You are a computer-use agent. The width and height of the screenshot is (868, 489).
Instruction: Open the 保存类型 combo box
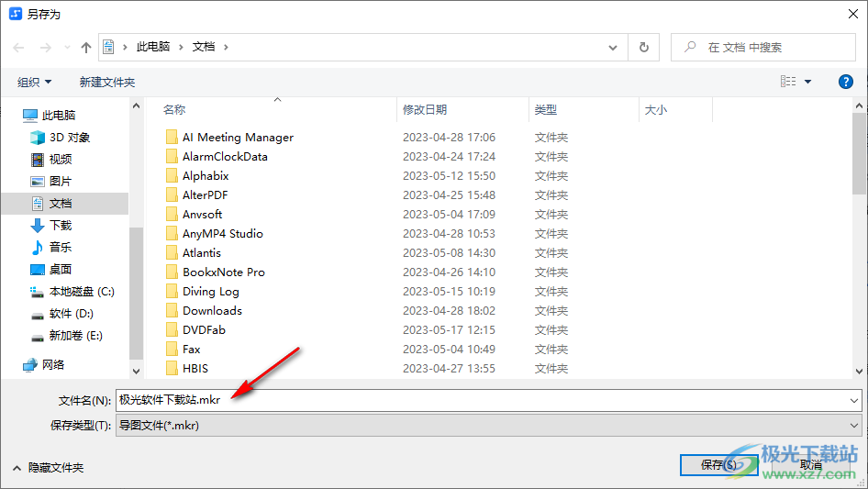[x=489, y=426]
